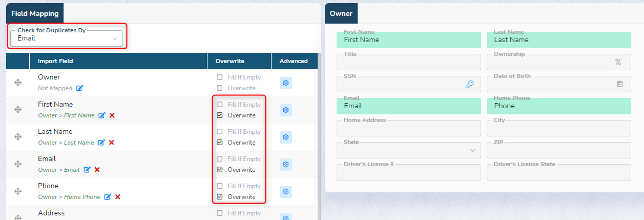This screenshot has width=644, height=220.
Task: Open advanced settings for Last Name row
Action: pyautogui.click(x=286, y=137)
